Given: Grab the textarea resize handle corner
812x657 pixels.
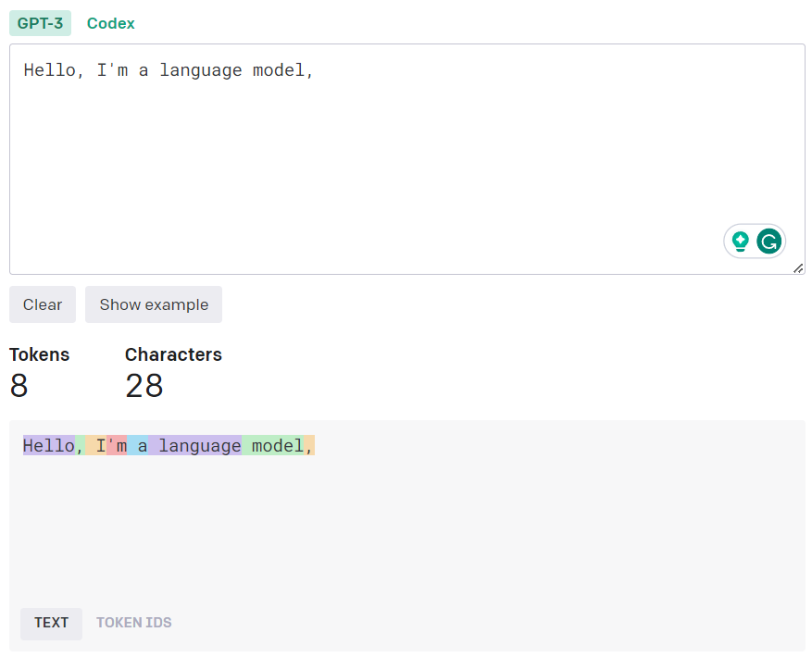Looking at the screenshot, I should [x=798, y=268].
